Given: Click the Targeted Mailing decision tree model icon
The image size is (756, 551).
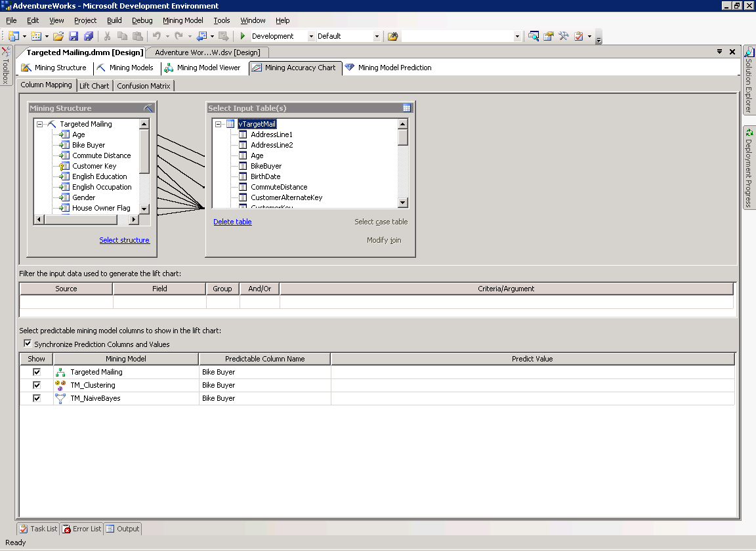Looking at the screenshot, I should [x=60, y=372].
